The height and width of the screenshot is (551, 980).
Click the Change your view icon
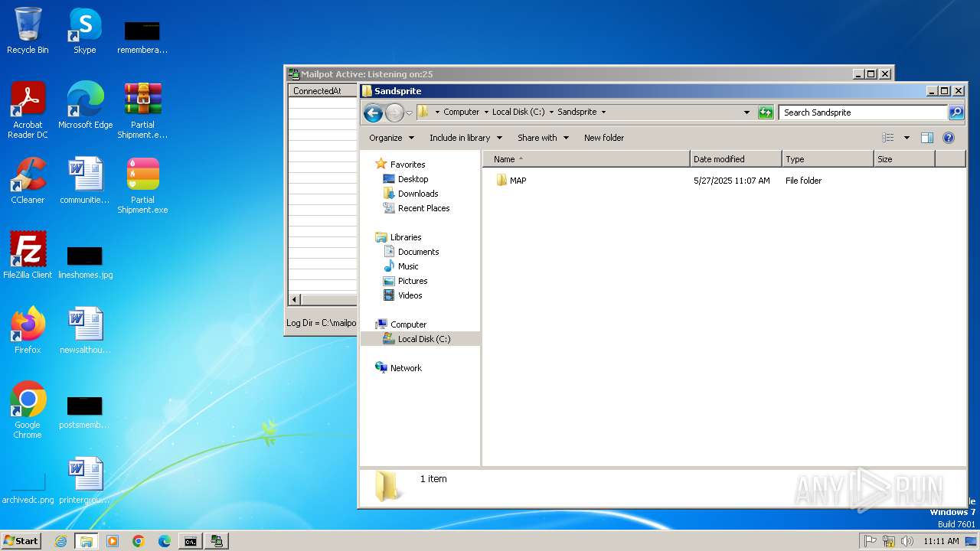888,138
